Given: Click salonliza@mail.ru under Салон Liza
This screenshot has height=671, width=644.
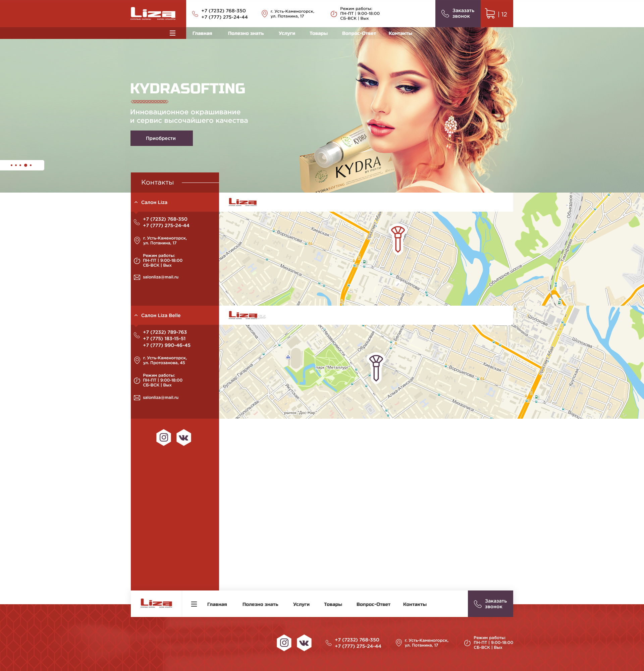Looking at the screenshot, I should (160, 277).
